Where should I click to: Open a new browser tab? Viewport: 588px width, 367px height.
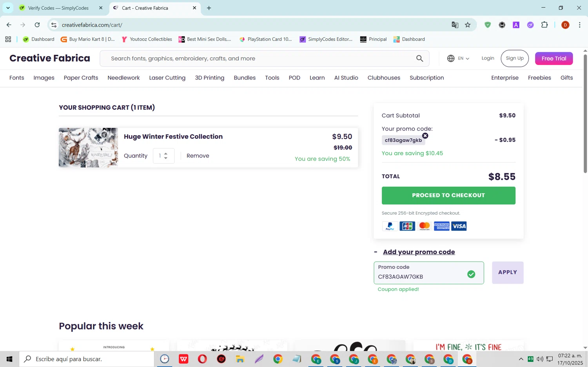tap(209, 8)
